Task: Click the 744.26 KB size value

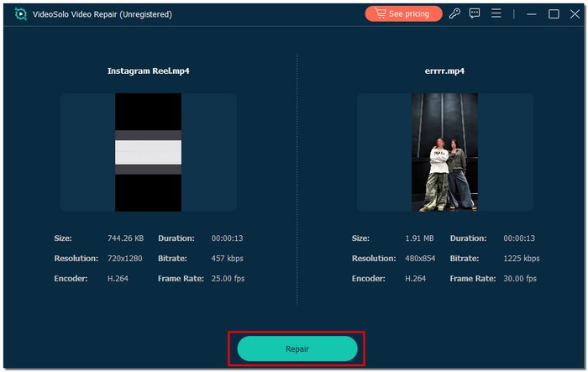Action: click(x=125, y=238)
